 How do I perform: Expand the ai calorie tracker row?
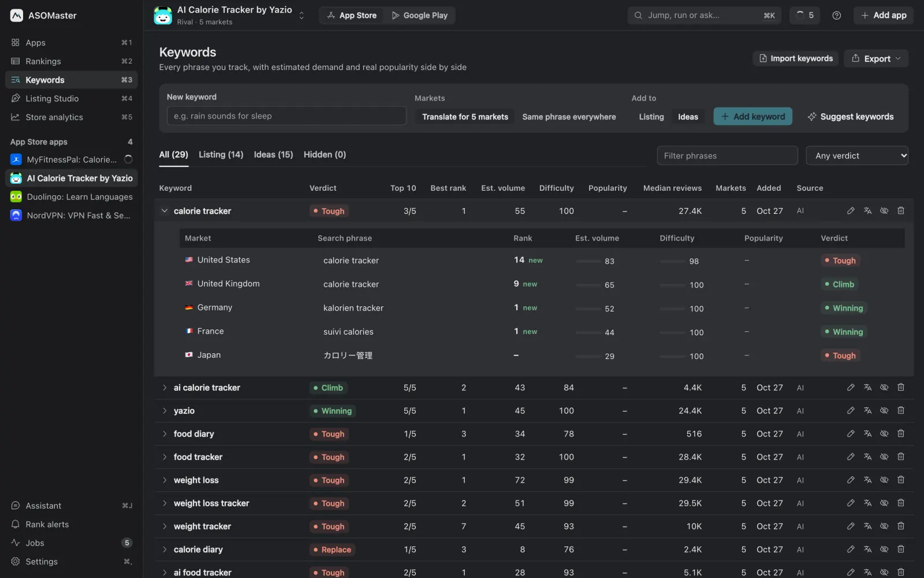click(165, 388)
